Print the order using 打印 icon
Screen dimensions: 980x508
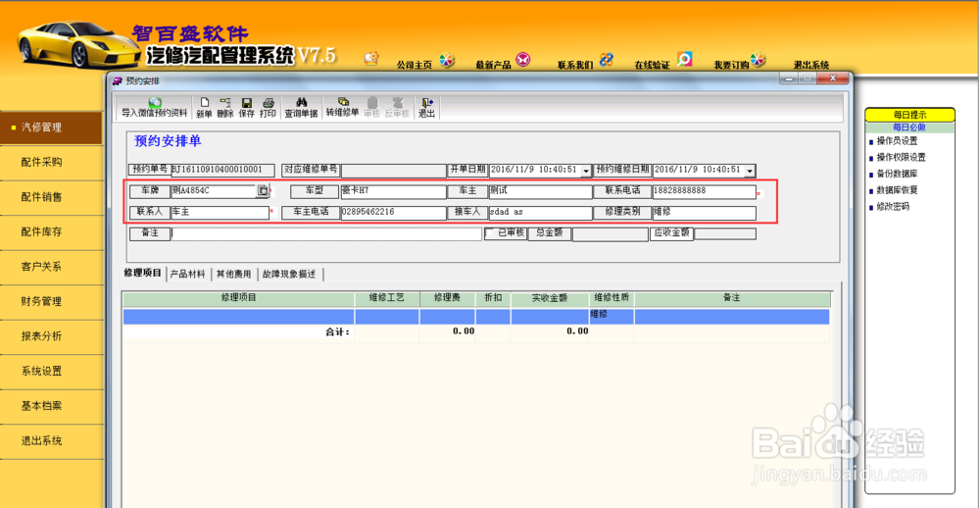[x=268, y=108]
